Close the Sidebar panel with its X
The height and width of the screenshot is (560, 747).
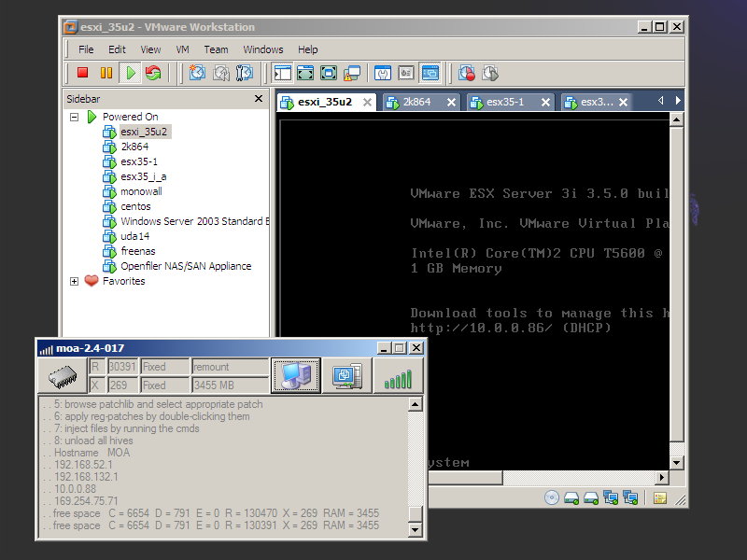[x=259, y=98]
